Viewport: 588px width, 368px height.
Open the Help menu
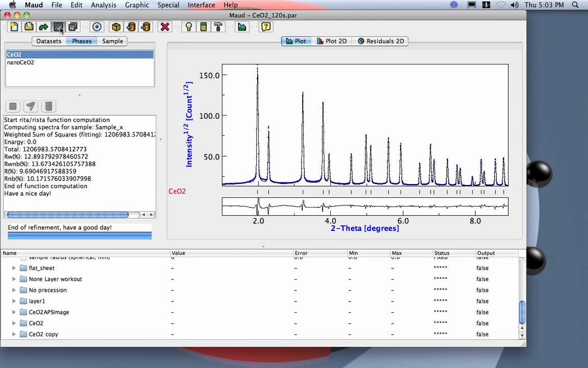231,5
